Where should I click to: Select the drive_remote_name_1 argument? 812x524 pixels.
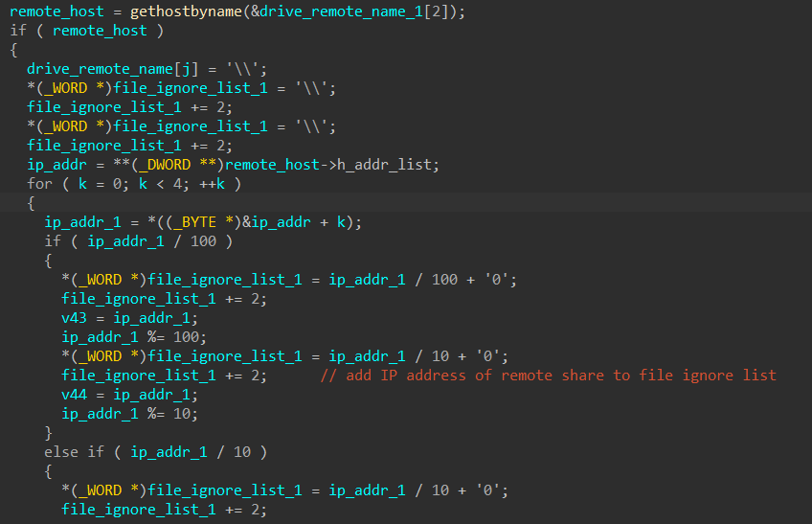pos(342,11)
